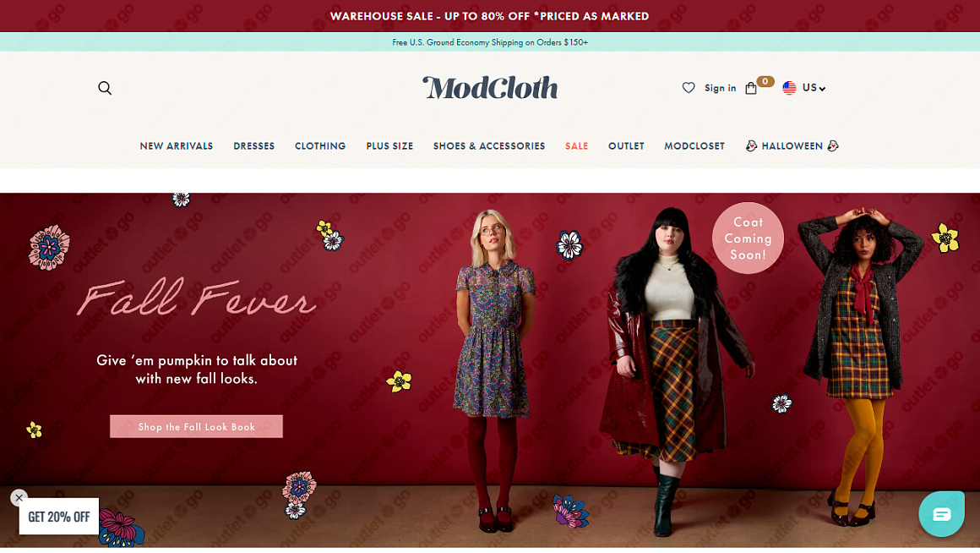Open the wishlist heart icon
This screenshot has height=553, width=980.
[x=689, y=88]
